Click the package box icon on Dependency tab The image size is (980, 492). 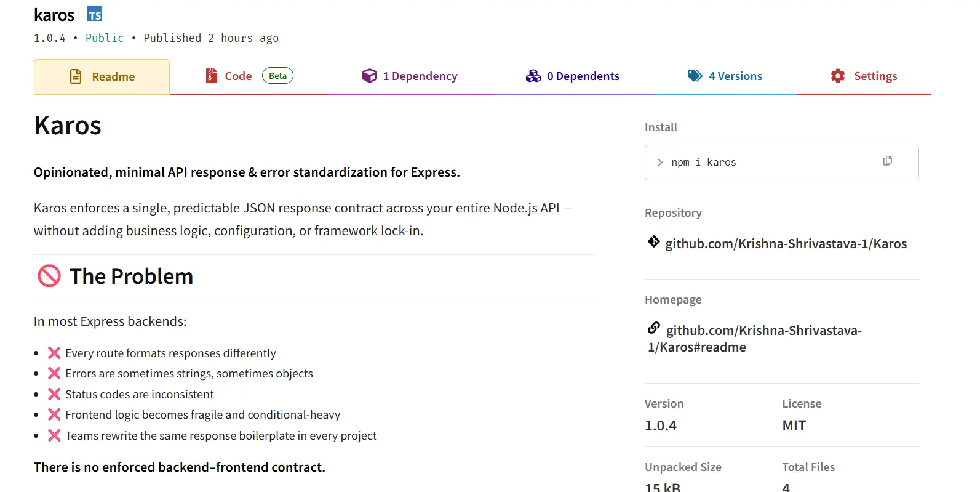click(370, 75)
